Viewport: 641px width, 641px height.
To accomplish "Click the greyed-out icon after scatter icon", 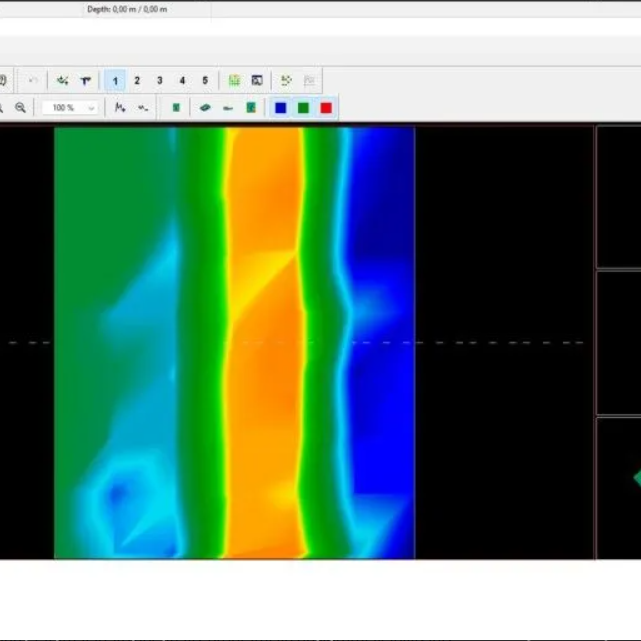I will tap(309, 81).
